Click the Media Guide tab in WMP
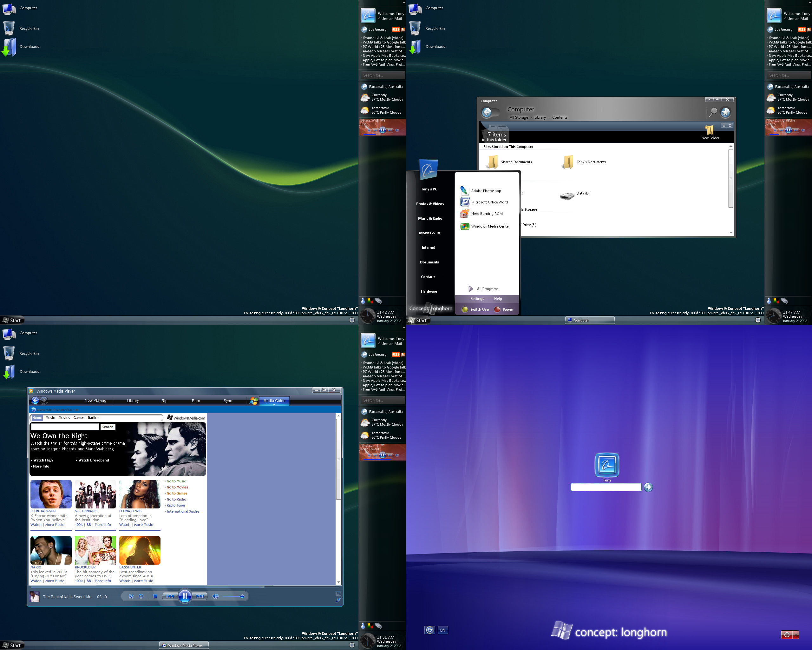812x650 pixels. pyautogui.click(x=274, y=401)
